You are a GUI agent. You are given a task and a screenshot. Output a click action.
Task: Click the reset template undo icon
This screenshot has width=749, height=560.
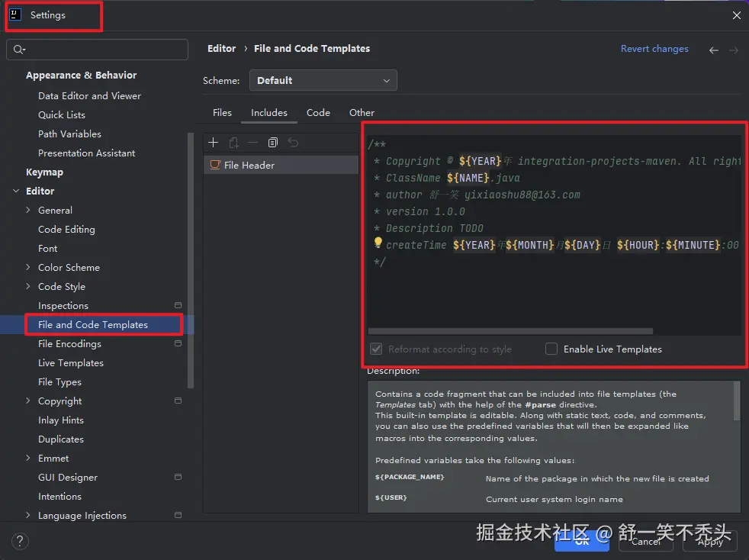(x=293, y=143)
